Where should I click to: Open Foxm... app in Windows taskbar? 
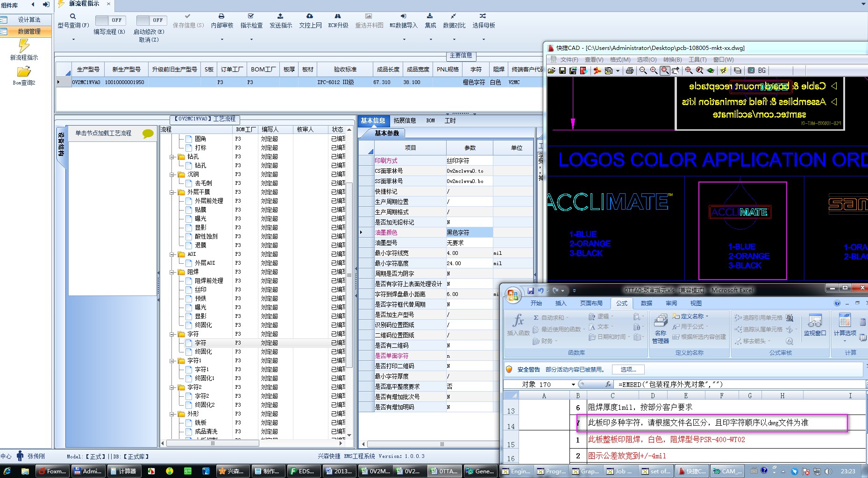[x=53, y=471]
